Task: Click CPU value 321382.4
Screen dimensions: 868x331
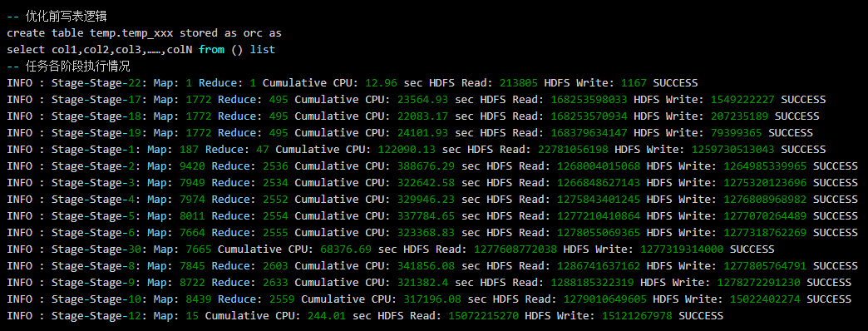Action: (423, 282)
